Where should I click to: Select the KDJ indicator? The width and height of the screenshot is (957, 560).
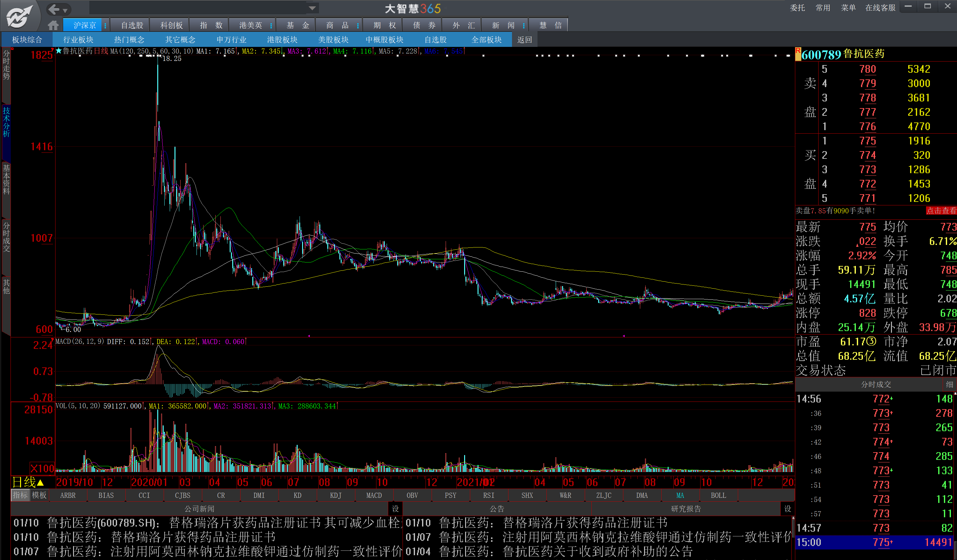[x=336, y=495]
